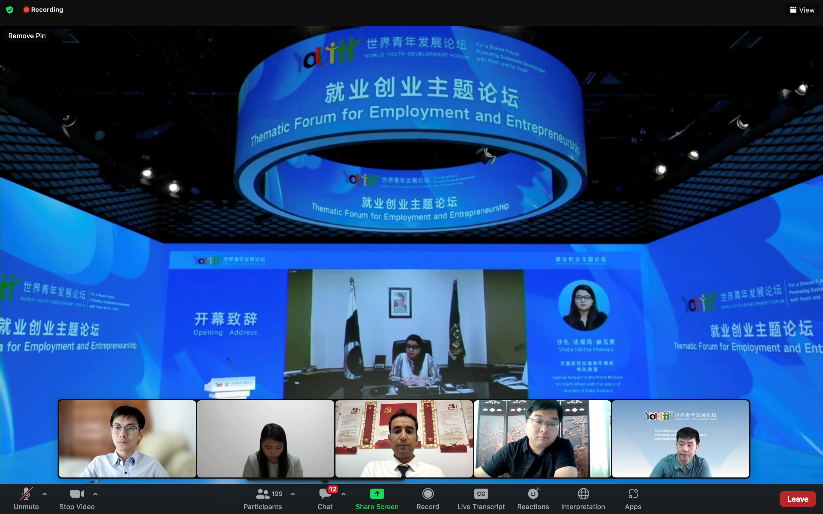The image size is (823, 514).
Task: Open the Participants panel
Action: 263,498
